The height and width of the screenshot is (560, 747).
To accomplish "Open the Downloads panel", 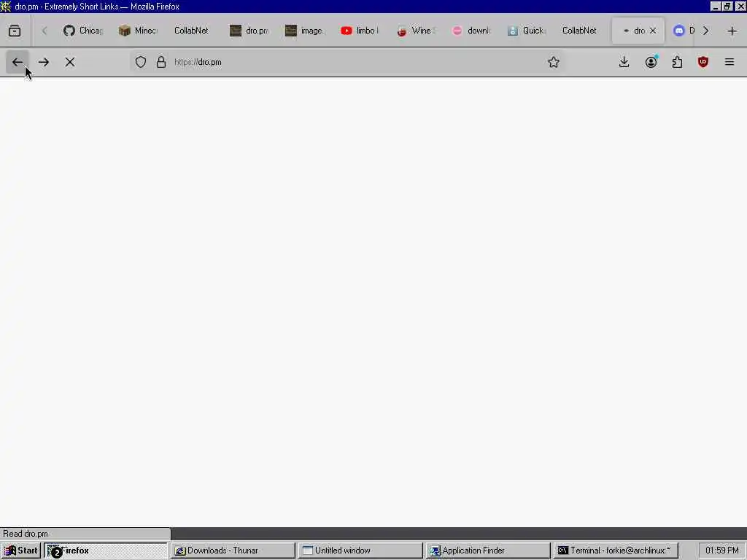I will 624,62.
